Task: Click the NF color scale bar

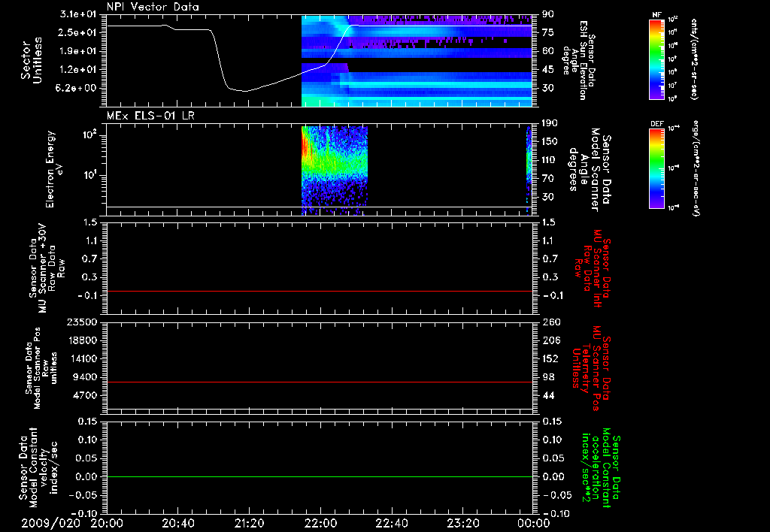Action: coord(656,59)
